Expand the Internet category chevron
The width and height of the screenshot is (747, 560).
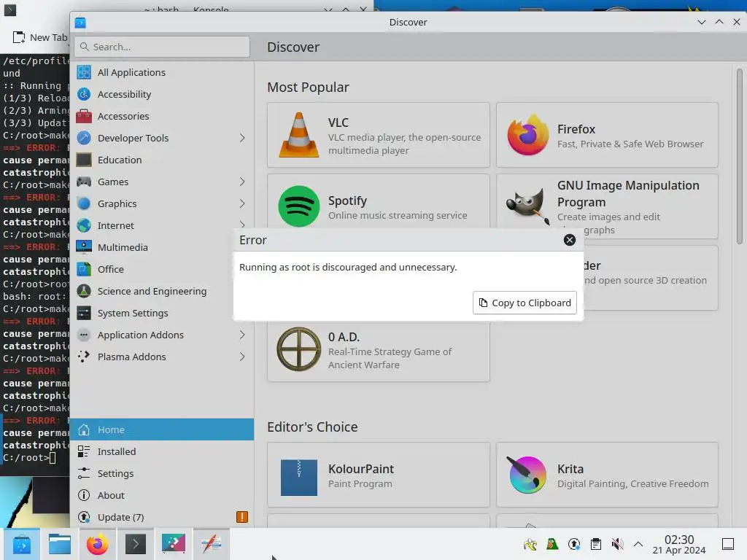[x=242, y=225]
